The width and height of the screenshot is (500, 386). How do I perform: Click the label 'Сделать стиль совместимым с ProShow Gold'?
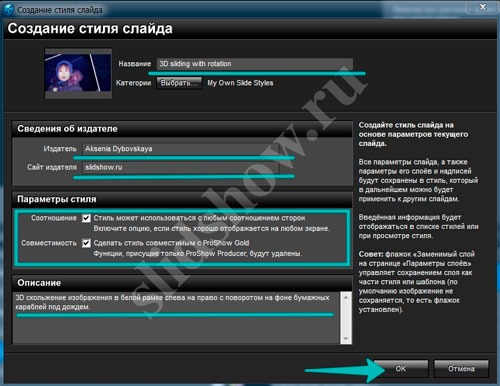point(171,243)
